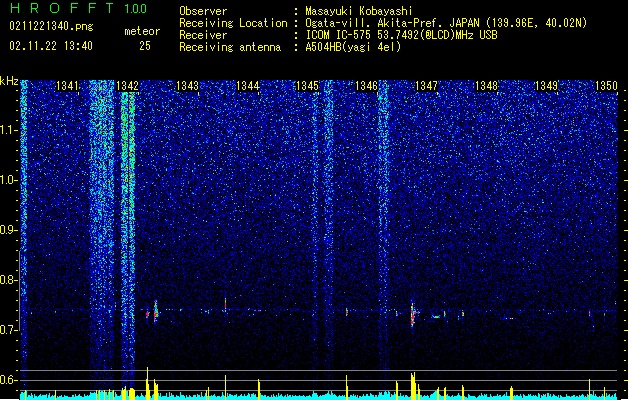Image resolution: width=629 pixels, height=400 pixels.
Task: Select the location Ogata-vill. Akita-Pref. JAPAN
Action: point(393,23)
